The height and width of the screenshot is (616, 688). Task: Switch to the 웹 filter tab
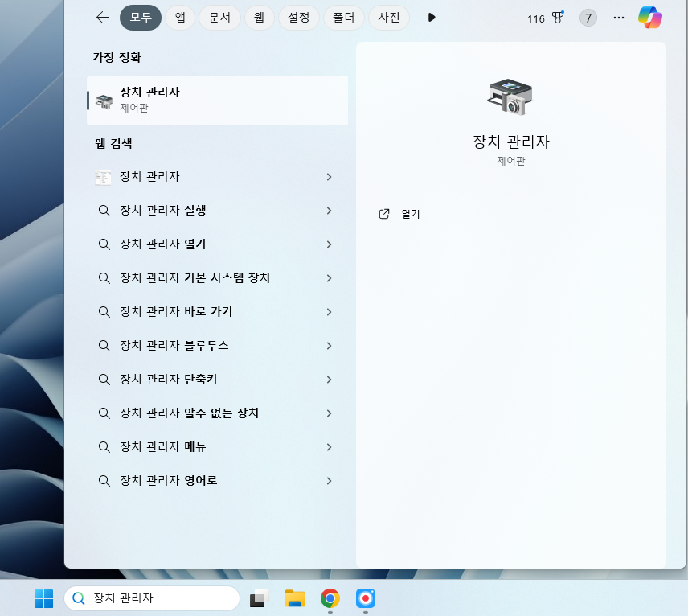pyautogui.click(x=259, y=18)
